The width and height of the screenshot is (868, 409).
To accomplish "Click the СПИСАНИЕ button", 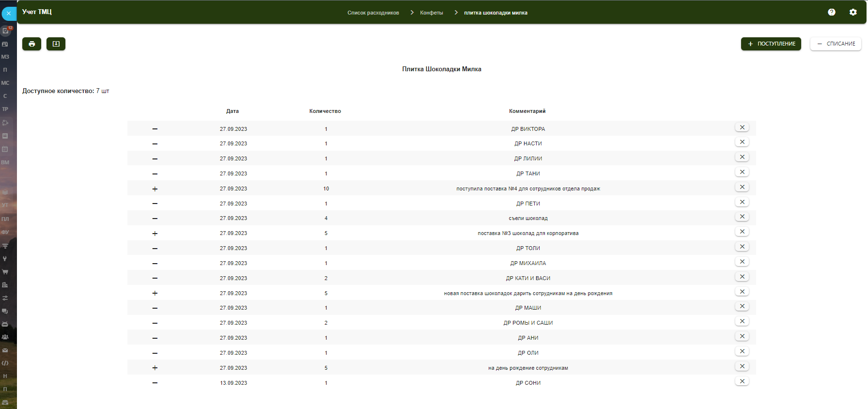I will click(836, 44).
